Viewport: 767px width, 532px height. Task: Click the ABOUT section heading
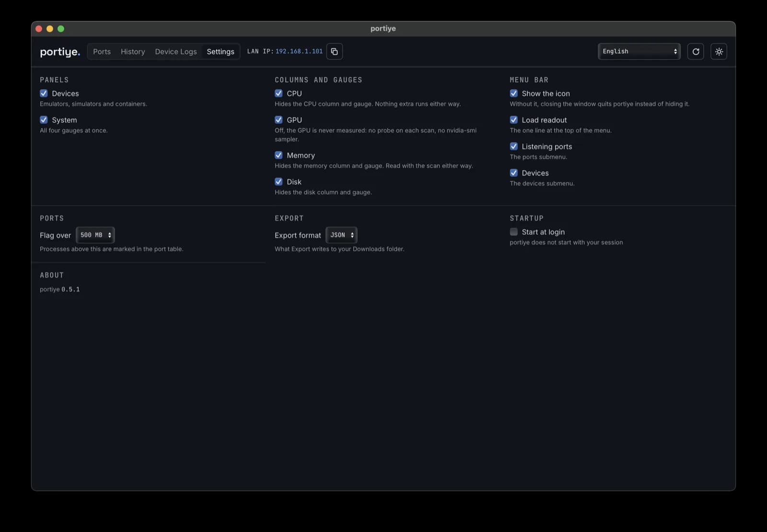[x=52, y=275]
